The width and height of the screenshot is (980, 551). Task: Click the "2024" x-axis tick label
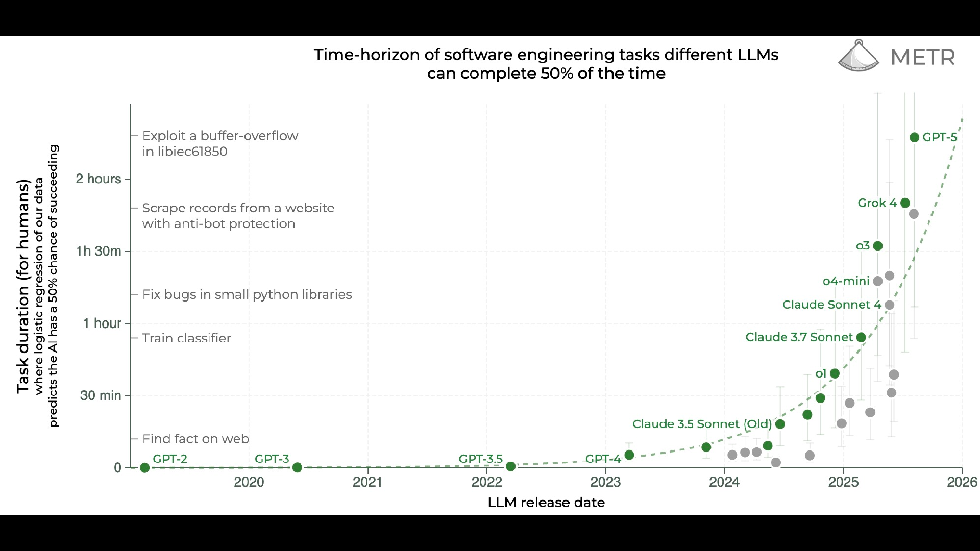724,482
